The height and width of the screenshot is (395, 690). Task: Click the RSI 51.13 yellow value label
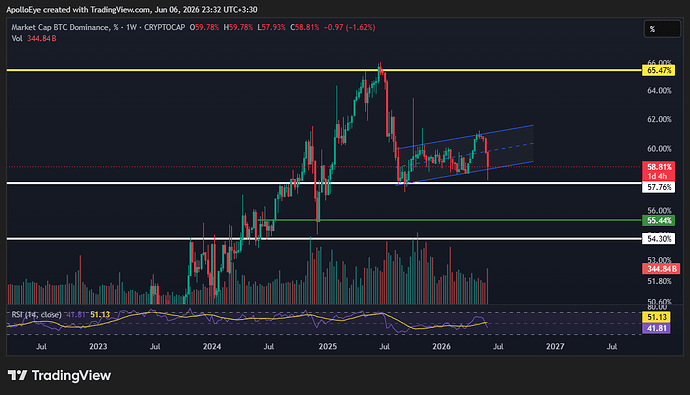(x=656, y=317)
